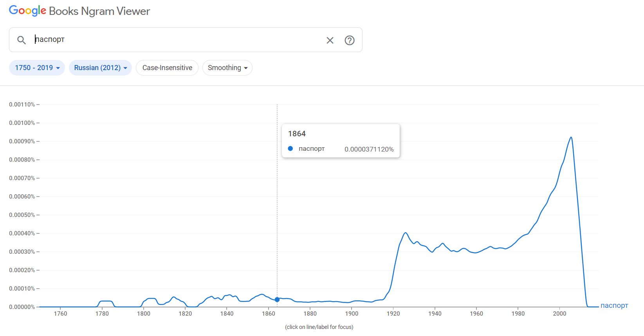This screenshot has height=336, width=644.
Task: Click the Google logo
Action: (27, 11)
